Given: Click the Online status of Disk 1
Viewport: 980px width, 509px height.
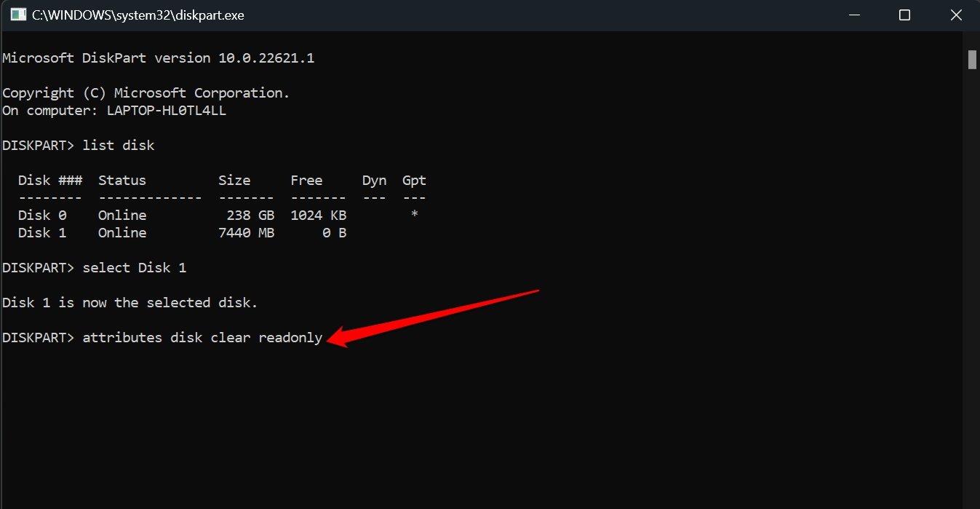Looking at the screenshot, I should pos(122,232).
